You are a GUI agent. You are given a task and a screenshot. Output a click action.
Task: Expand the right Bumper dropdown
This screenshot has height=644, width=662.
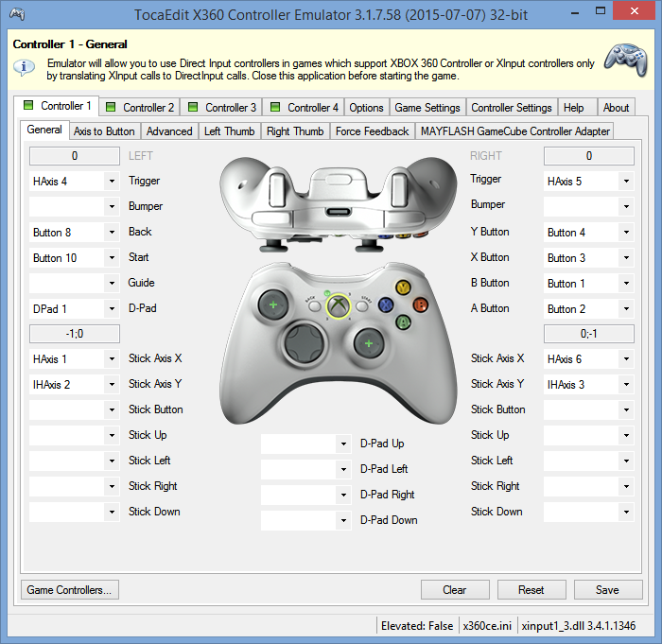pyautogui.click(x=626, y=206)
